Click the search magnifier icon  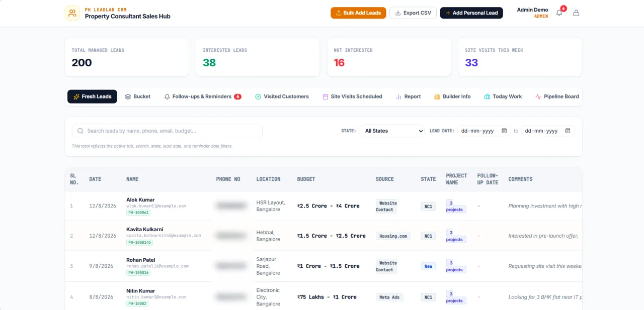[80, 131]
